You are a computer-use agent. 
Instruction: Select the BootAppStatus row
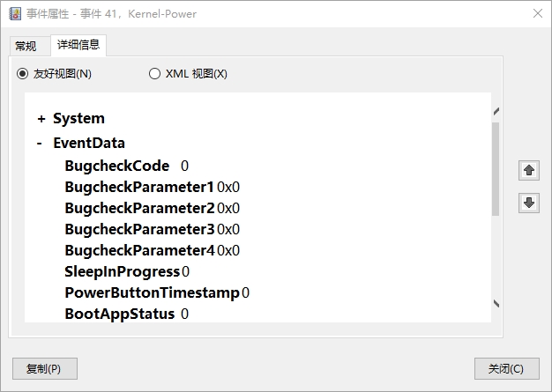pos(127,314)
